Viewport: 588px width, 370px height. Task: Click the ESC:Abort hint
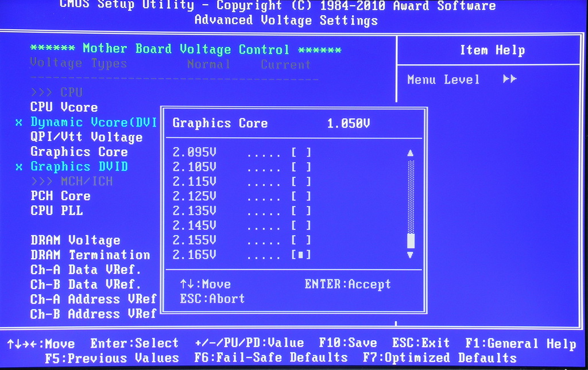tap(212, 299)
